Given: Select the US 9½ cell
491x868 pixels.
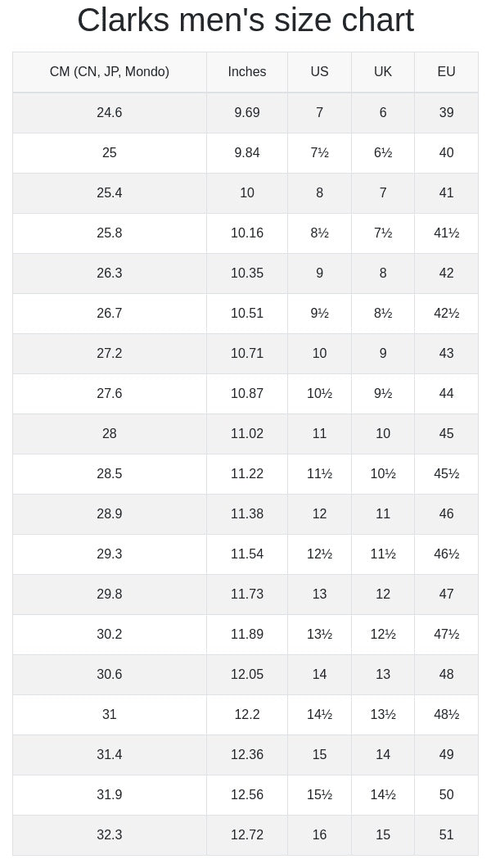Looking at the screenshot, I should pyautogui.click(x=319, y=314).
